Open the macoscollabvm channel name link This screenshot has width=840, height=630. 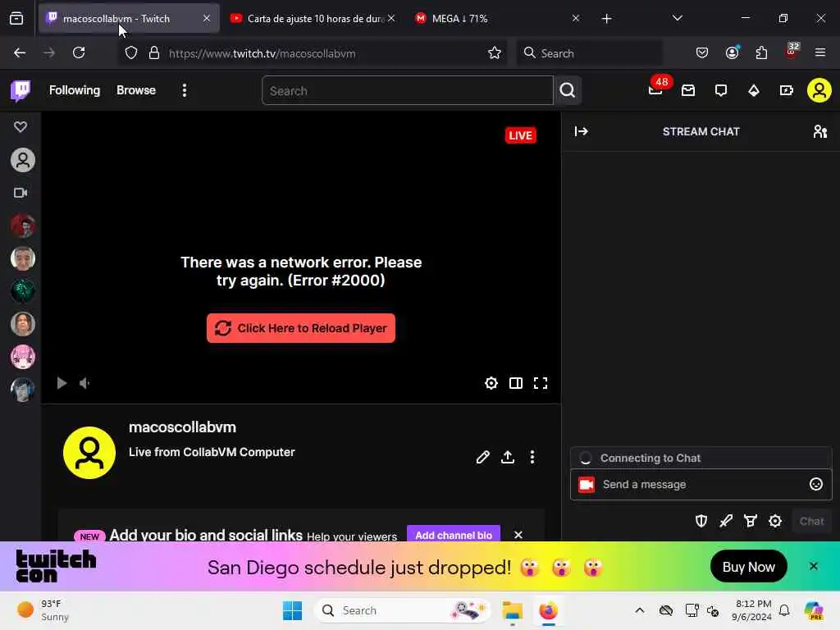pos(182,427)
